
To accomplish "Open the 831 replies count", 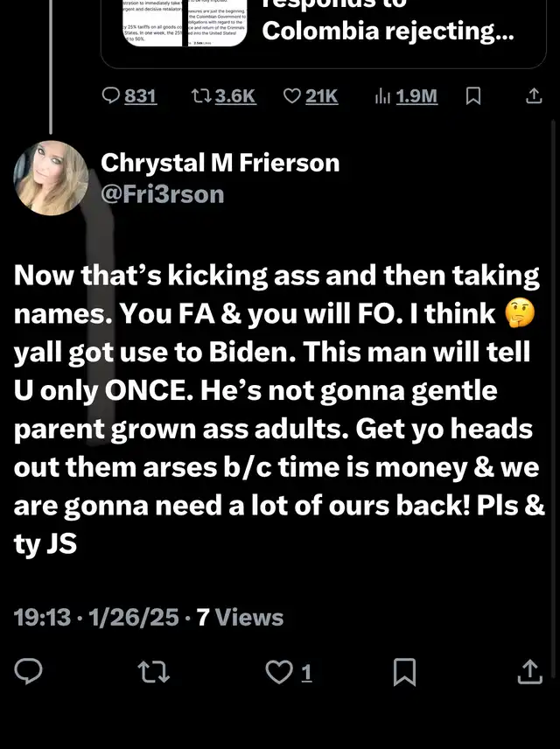I will [141, 96].
